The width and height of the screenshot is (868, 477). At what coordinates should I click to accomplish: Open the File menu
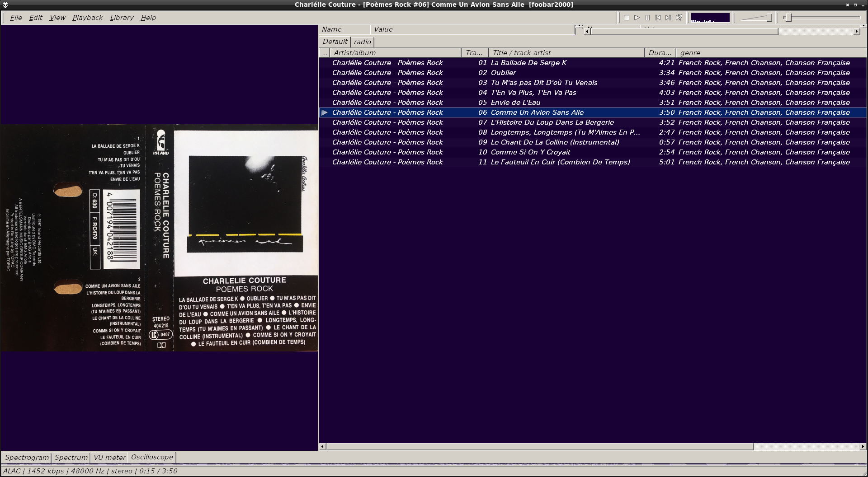16,18
